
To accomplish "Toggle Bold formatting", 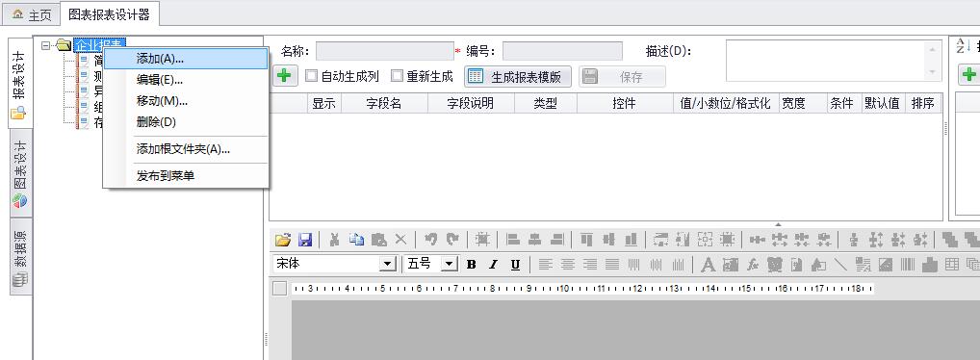I will (x=472, y=264).
